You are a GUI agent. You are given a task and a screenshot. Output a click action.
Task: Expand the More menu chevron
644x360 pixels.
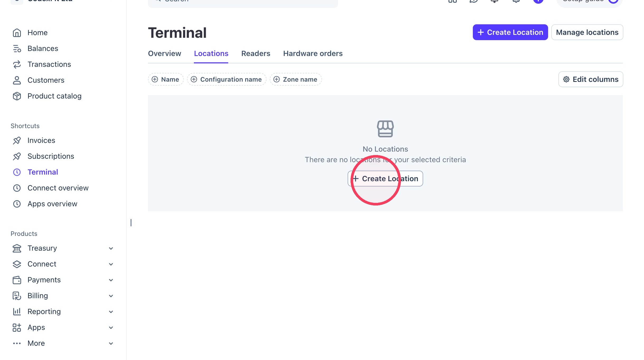[111, 343]
